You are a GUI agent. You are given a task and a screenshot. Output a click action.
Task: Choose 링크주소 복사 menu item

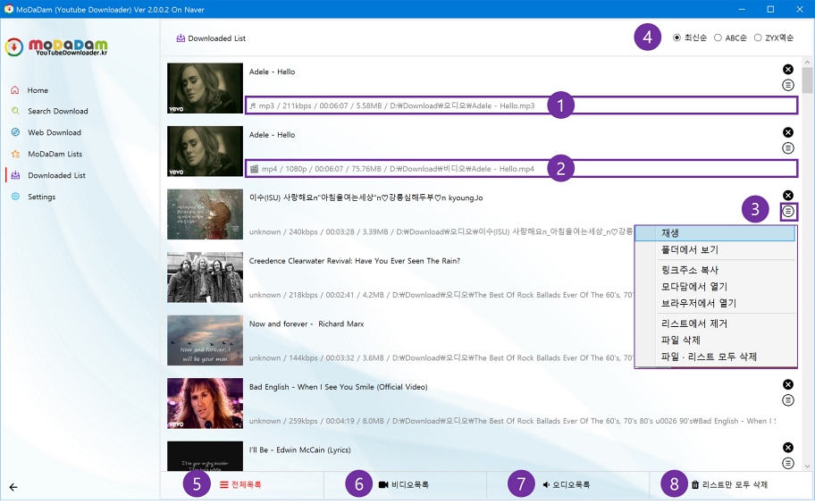click(716, 270)
